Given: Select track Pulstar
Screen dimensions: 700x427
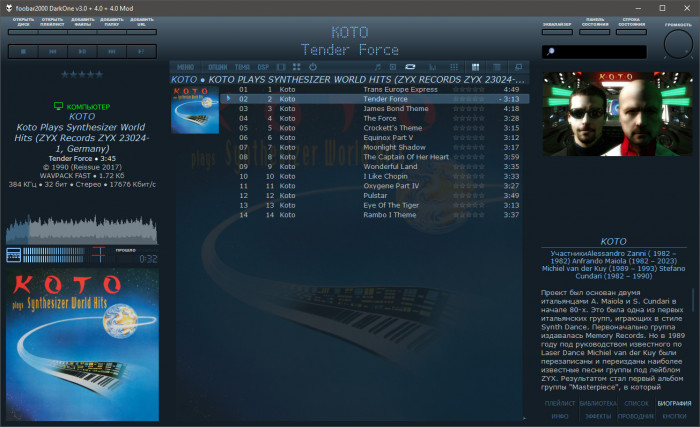Looking at the screenshot, I should (374, 196).
